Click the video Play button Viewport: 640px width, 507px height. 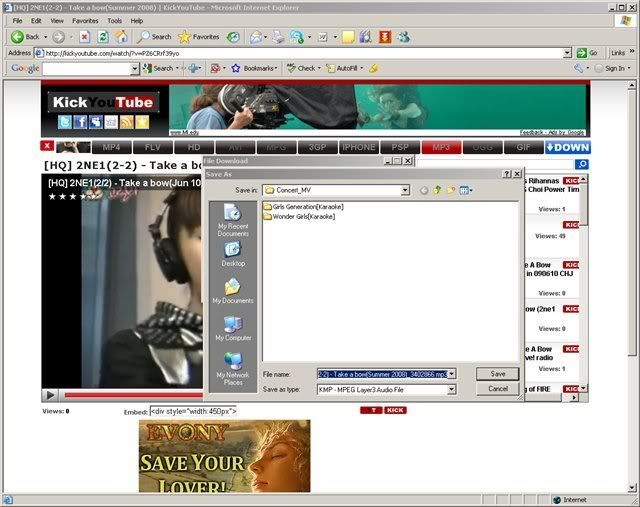[50, 395]
